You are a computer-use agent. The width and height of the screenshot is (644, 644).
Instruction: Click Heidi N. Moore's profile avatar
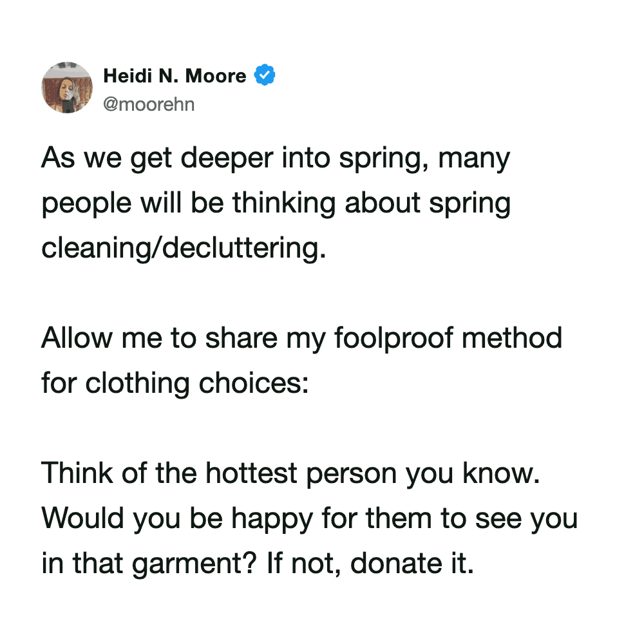[x=67, y=88]
